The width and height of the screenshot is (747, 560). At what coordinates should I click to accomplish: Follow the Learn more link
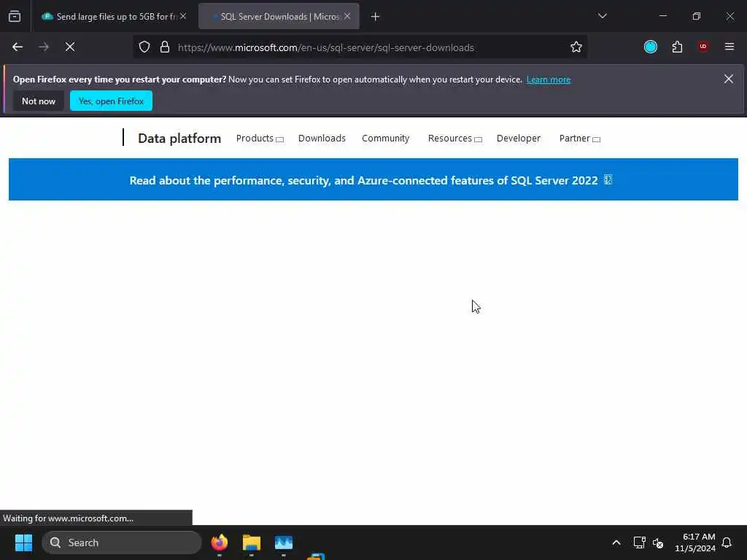pos(549,79)
